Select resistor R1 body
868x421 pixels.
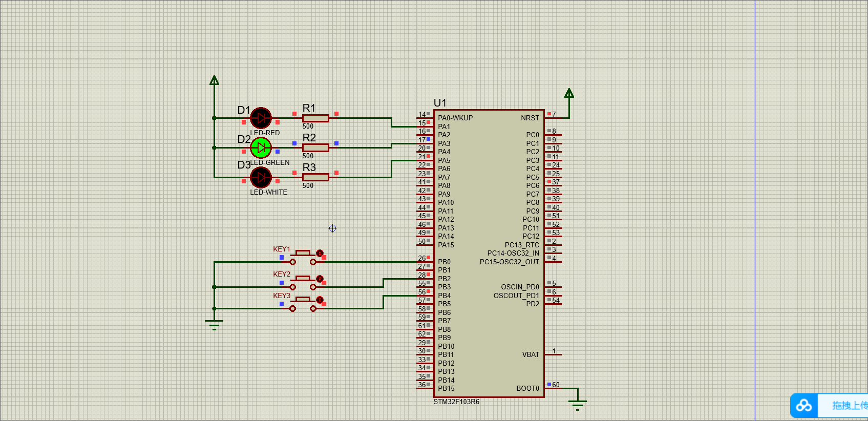pyautogui.click(x=315, y=118)
